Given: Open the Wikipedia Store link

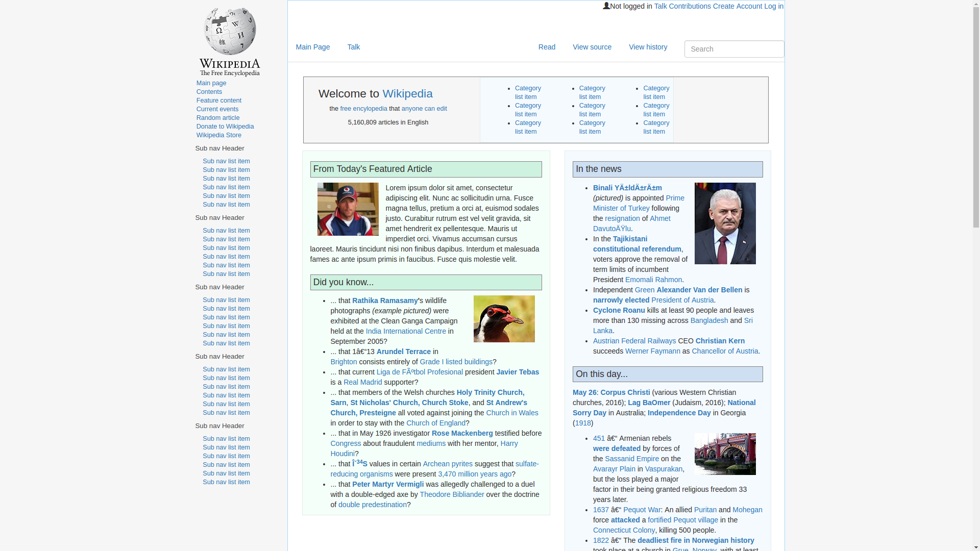Looking at the screenshot, I should (219, 135).
